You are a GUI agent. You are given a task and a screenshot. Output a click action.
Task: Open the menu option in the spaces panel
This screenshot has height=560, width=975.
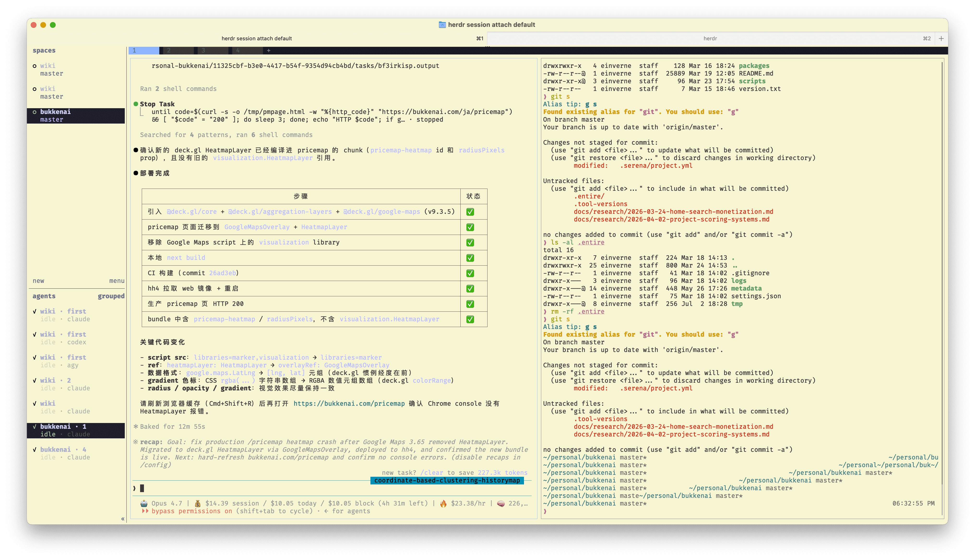pyautogui.click(x=117, y=281)
